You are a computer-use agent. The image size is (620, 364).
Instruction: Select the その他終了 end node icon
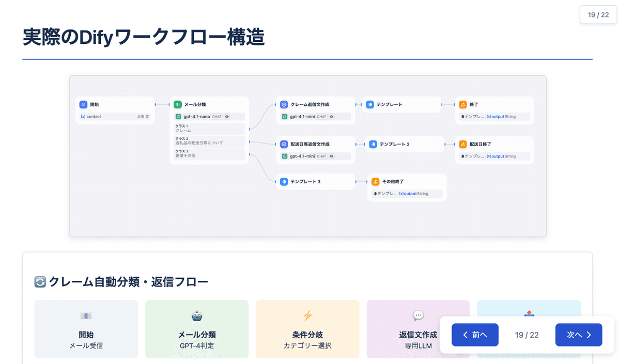(375, 182)
